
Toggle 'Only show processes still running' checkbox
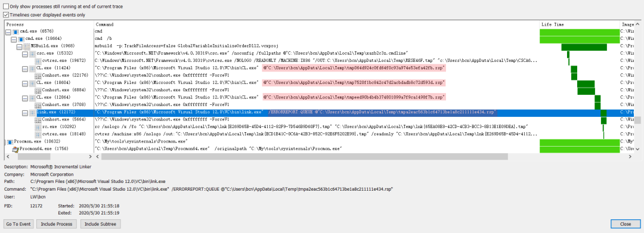(x=6, y=7)
